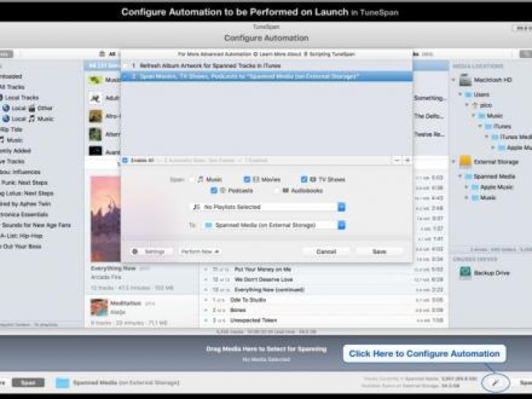This screenshot has height=399, width=532.
Task: Expand the Music folder under Spanned Media
Action: click(467, 197)
